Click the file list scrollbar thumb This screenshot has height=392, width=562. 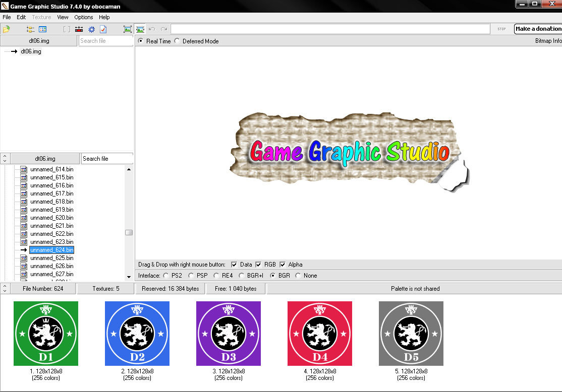click(129, 233)
